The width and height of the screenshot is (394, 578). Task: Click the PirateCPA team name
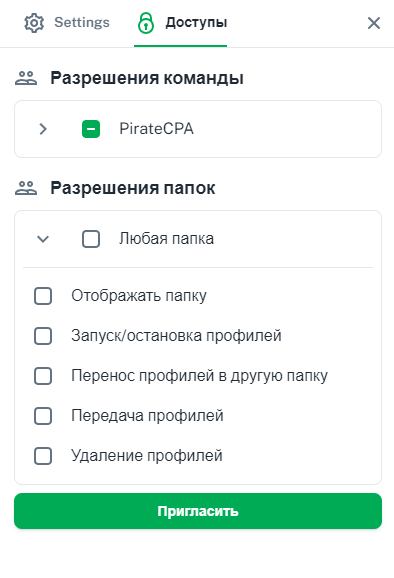point(156,129)
